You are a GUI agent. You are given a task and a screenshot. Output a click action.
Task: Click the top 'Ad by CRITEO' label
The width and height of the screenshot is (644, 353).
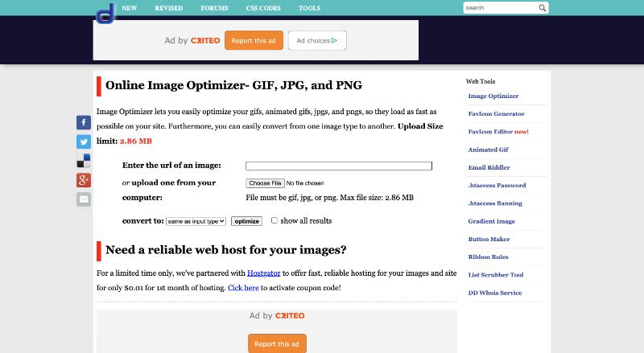(x=192, y=41)
